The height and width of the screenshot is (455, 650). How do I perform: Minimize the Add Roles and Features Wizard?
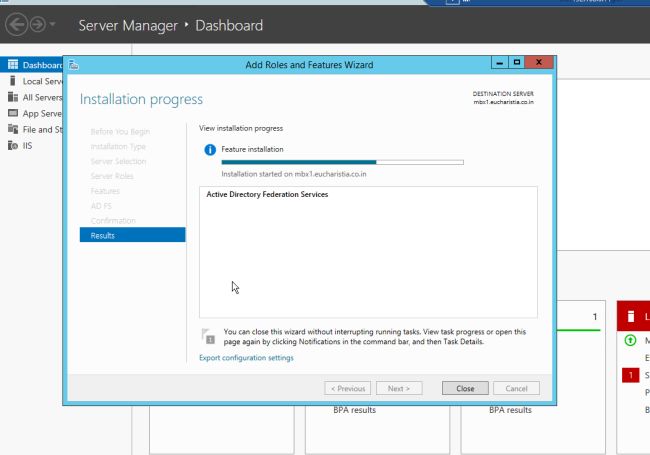(x=500, y=63)
